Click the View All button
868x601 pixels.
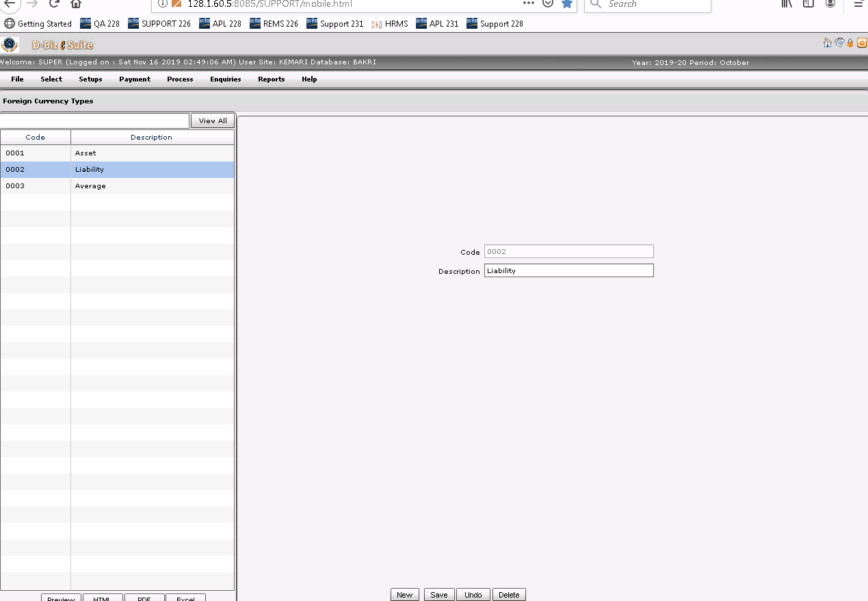pos(212,120)
